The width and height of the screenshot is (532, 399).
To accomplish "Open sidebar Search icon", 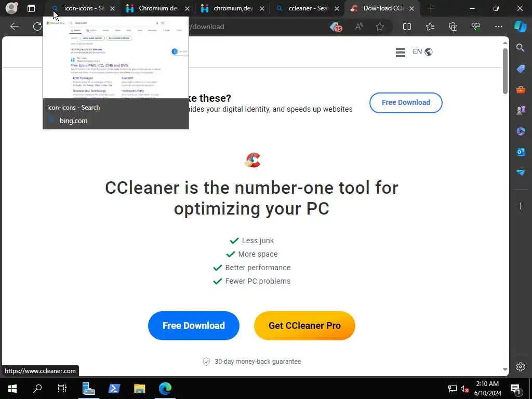I will 521,48.
